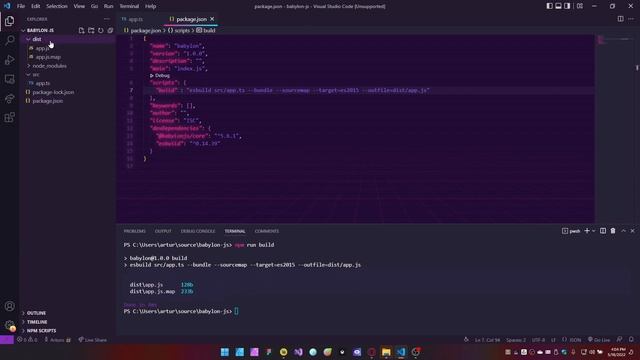This screenshot has height=360, width=640.
Task: Open the Accounts menu icon
Action: tap(9, 306)
